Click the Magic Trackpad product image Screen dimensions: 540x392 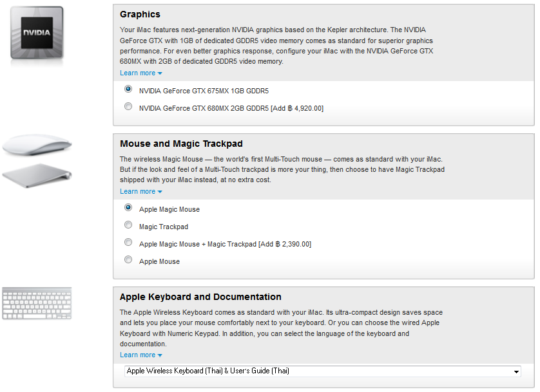click(37, 176)
